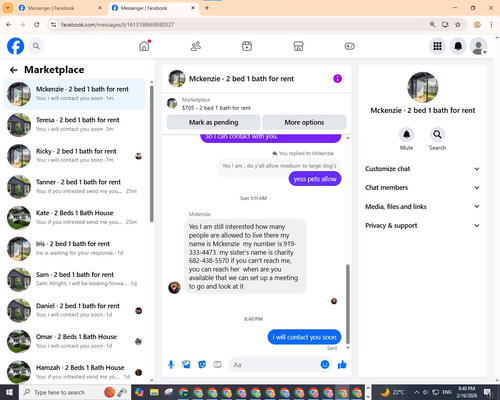500x400 pixels.
Task: Show hidden system tray icons chevron
Action: [417, 392]
